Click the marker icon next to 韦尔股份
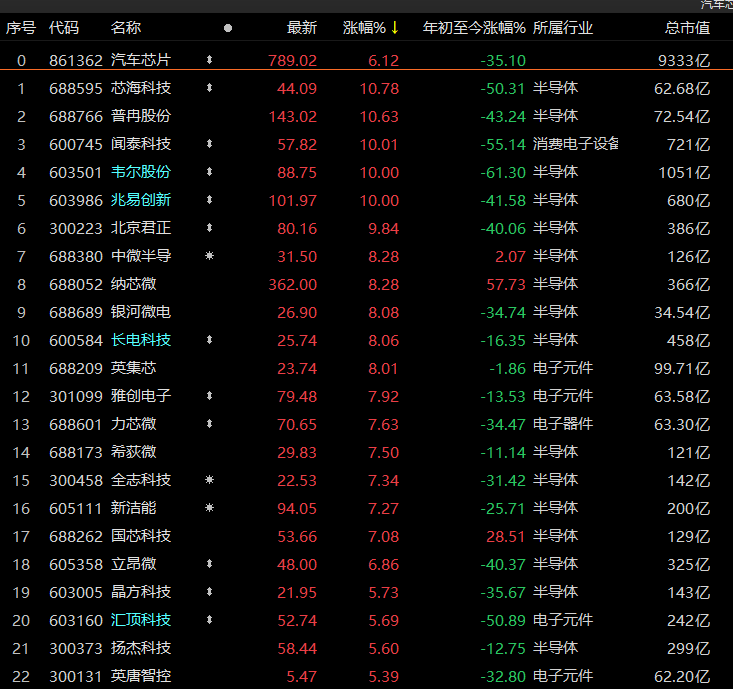The image size is (733, 689). 209,172
